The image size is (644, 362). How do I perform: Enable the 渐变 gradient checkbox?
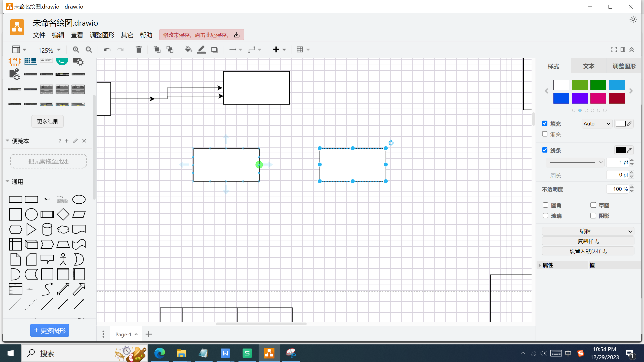click(x=545, y=134)
